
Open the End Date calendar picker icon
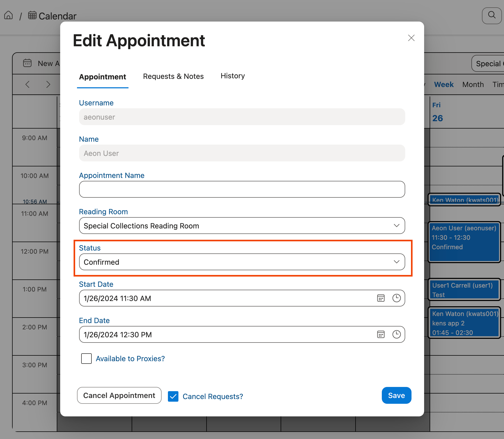click(x=380, y=334)
